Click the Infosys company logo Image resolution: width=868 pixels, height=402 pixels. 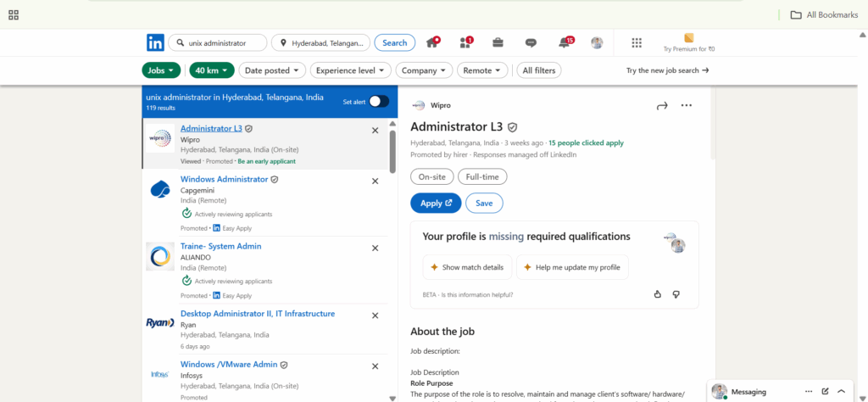coord(160,374)
